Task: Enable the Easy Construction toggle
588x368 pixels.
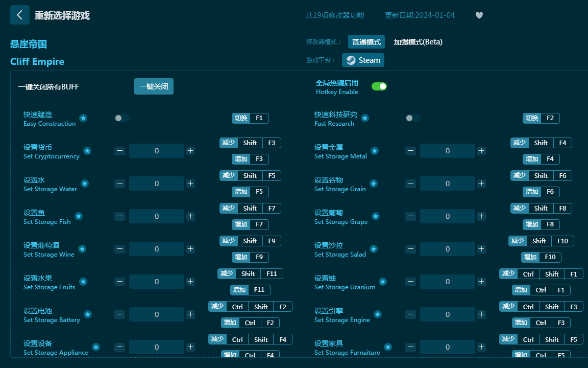Action: [x=122, y=118]
